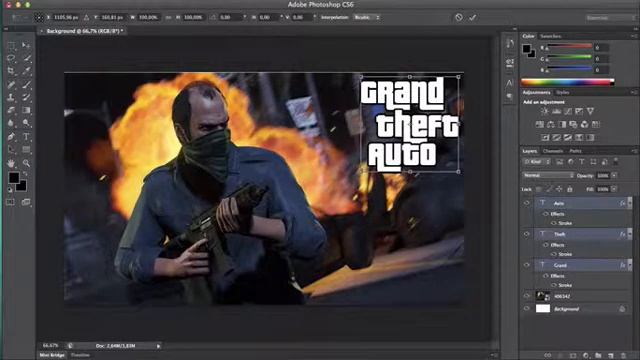Lock all on selected layers

click(570, 189)
